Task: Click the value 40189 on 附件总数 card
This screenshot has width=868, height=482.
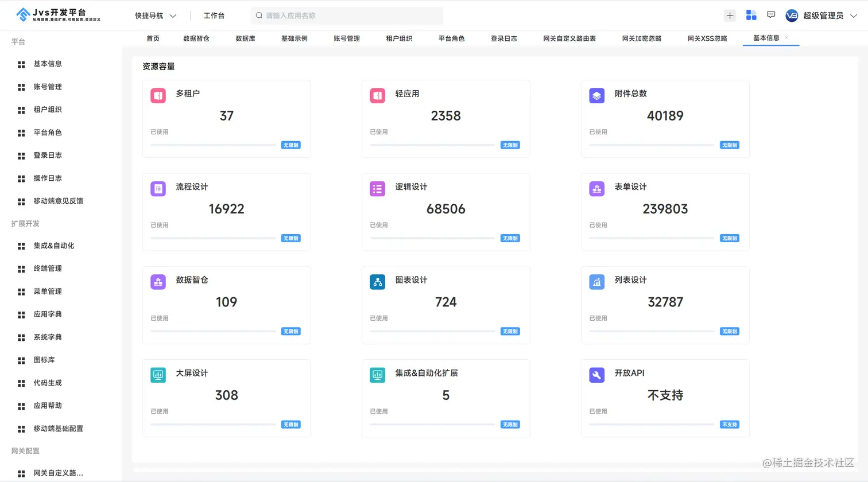Action: [665, 116]
